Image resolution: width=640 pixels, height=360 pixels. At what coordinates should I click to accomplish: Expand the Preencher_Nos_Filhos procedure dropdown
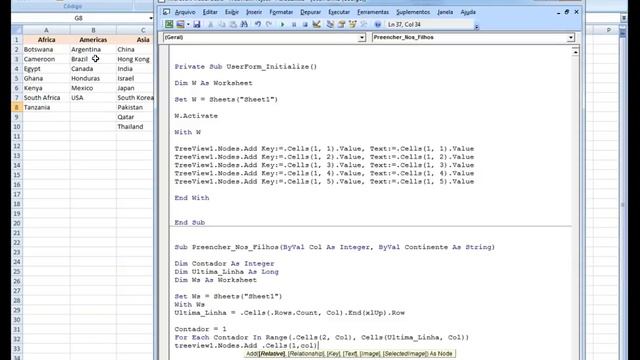(x=571, y=38)
